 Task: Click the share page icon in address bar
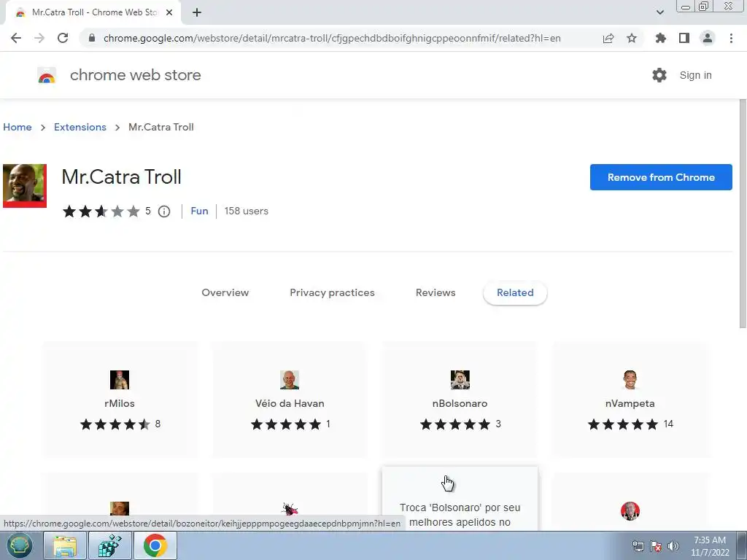click(x=608, y=38)
